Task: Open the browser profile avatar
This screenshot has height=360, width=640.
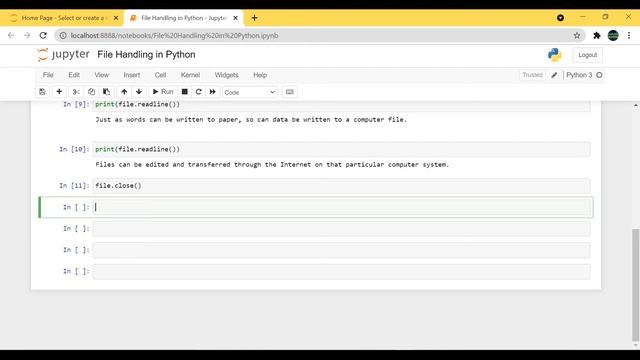Action: pyautogui.click(x=613, y=36)
